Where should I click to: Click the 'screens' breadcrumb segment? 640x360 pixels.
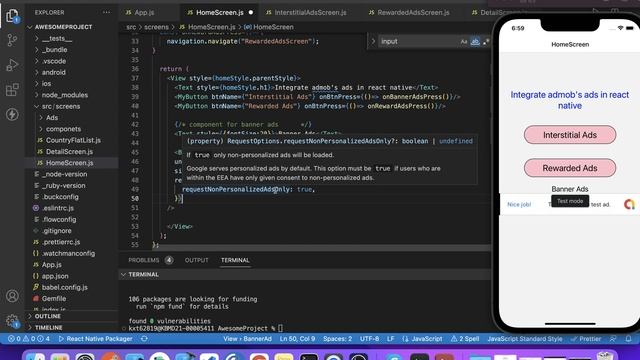pyautogui.click(x=156, y=27)
